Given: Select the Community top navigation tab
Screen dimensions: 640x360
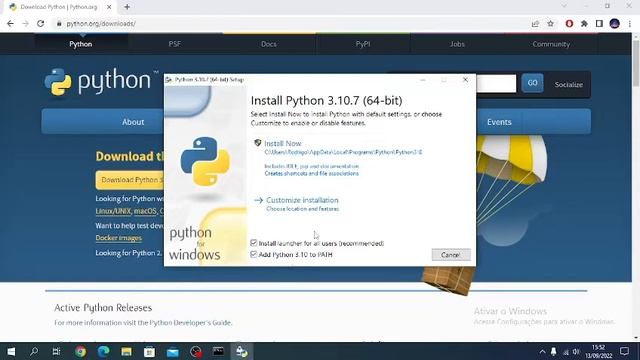Looking at the screenshot, I should [551, 44].
